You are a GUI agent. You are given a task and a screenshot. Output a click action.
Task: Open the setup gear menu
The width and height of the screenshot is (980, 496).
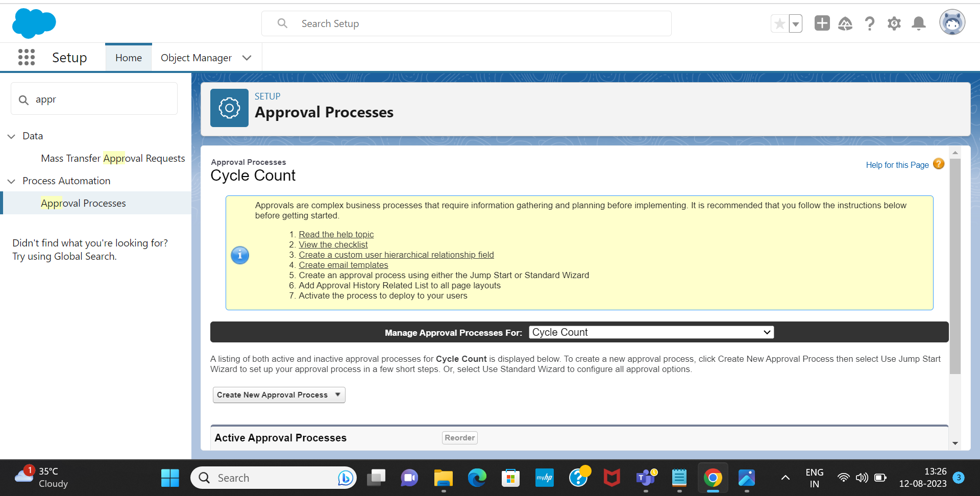(x=894, y=23)
